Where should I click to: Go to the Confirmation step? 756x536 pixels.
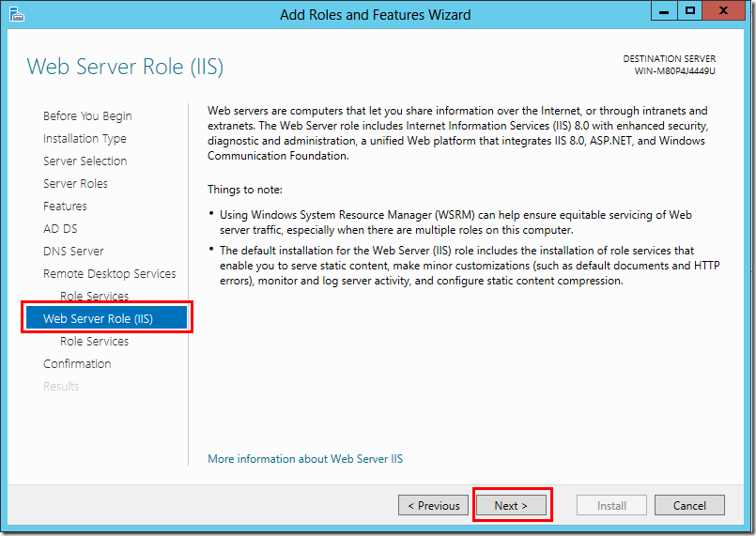point(77,364)
